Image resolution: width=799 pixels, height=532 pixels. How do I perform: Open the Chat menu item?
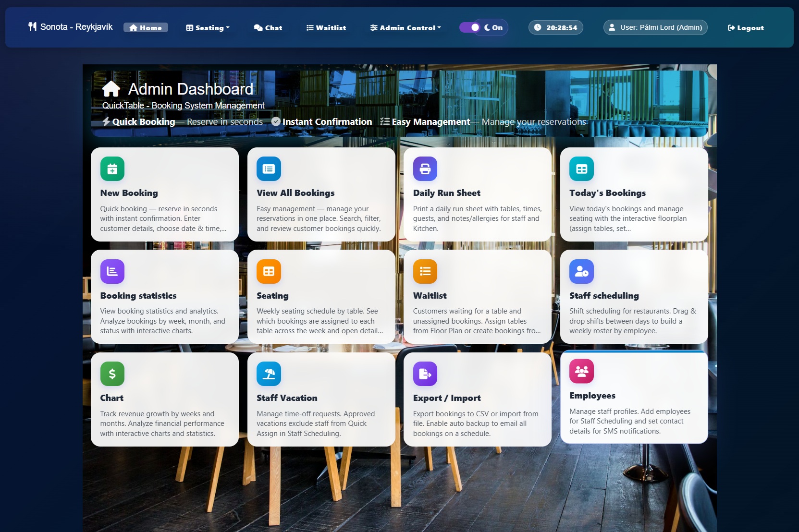(268, 27)
